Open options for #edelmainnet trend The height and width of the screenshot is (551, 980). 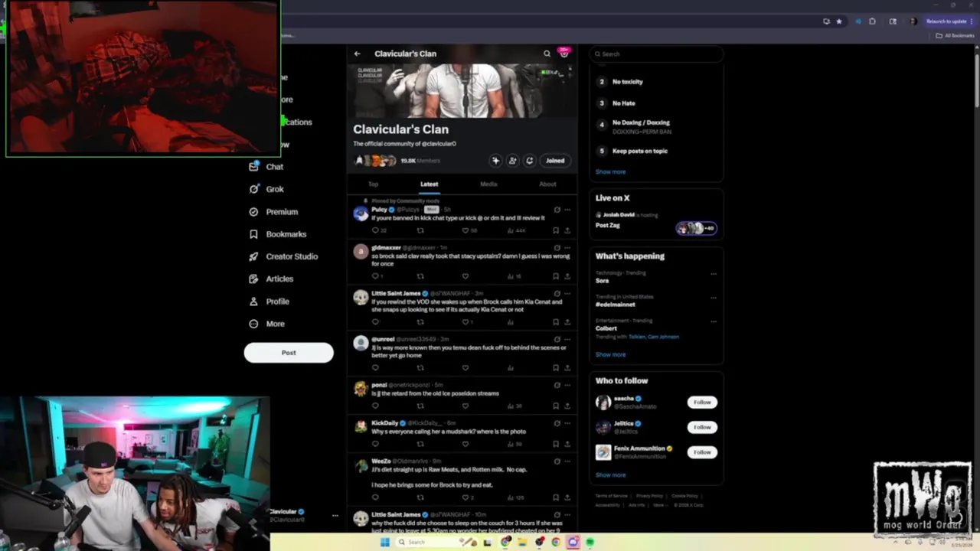714,297
